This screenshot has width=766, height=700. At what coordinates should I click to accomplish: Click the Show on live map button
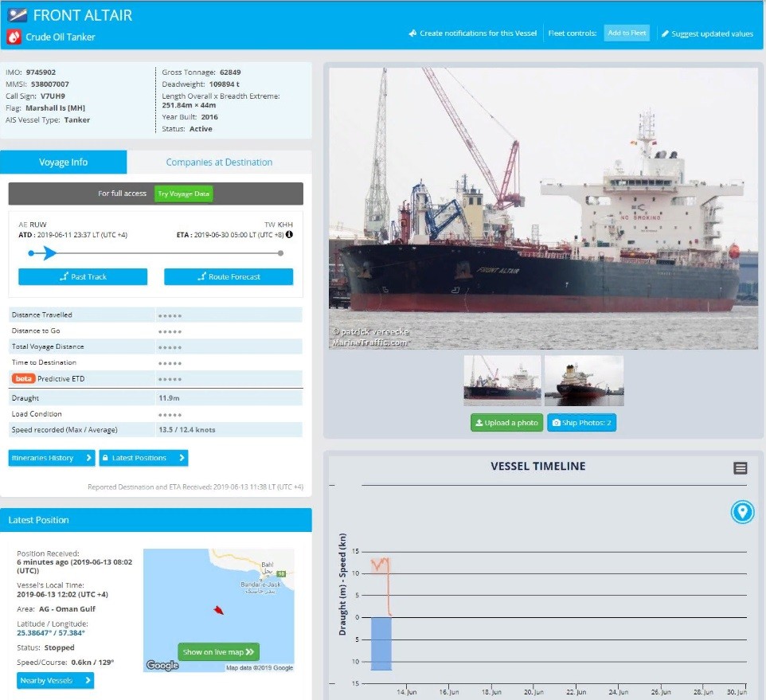point(218,651)
